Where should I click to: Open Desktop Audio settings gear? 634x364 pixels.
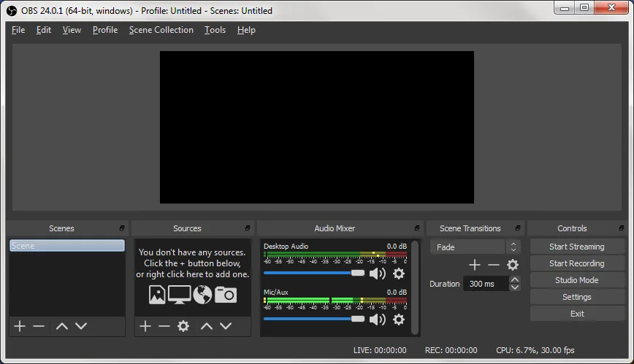click(399, 274)
